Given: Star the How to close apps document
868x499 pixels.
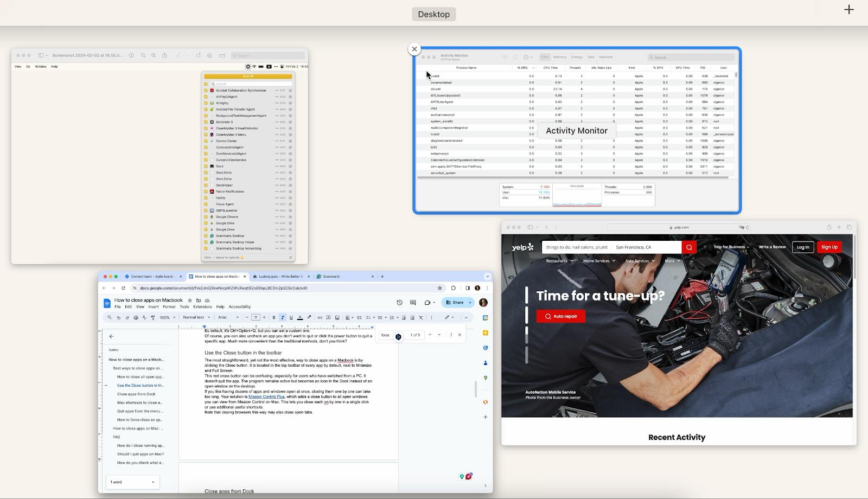Looking at the screenshot, I should (x=190, y=300).
